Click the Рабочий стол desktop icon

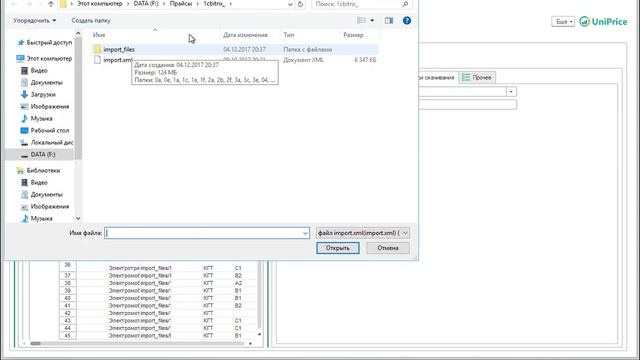pyautogui.click(x=24, y=131)
